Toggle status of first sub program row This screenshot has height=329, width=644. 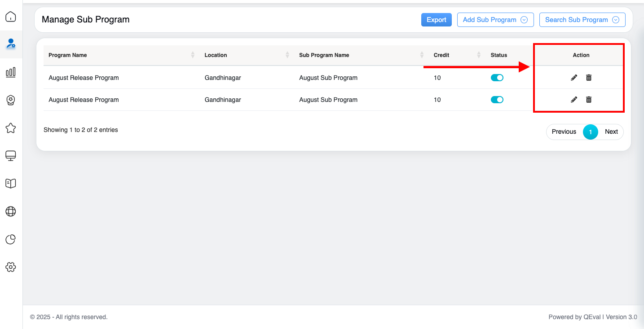pyautogui.click(x=497, y=78)
